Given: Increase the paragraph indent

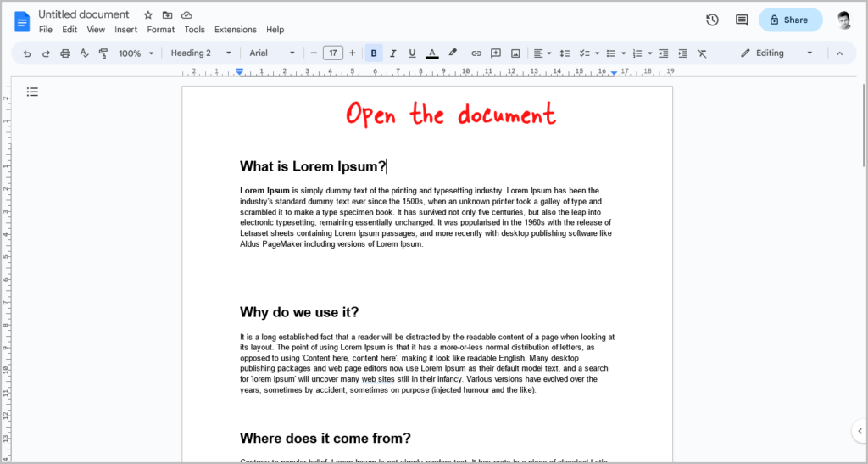Looking at the screenshot, I should [x=683, y=53].
